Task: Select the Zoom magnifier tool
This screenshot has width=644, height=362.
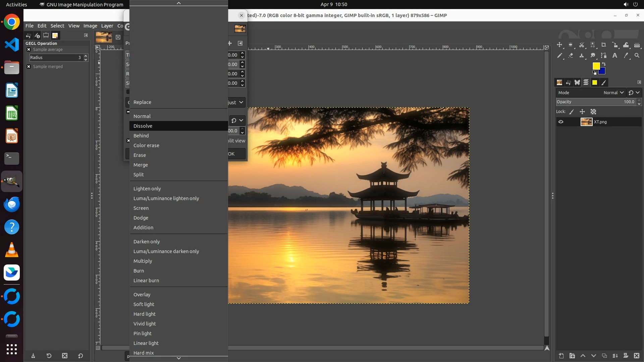Action: coord(637,56)
